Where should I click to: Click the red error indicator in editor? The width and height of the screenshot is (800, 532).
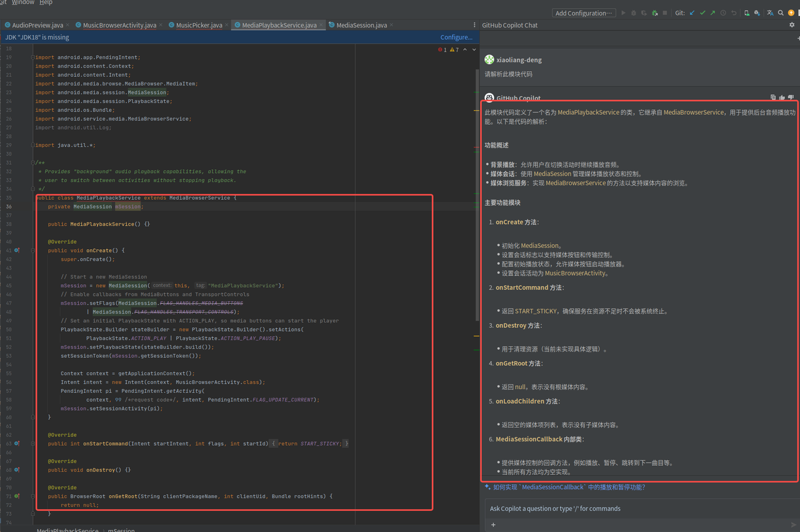click(442, 50)
